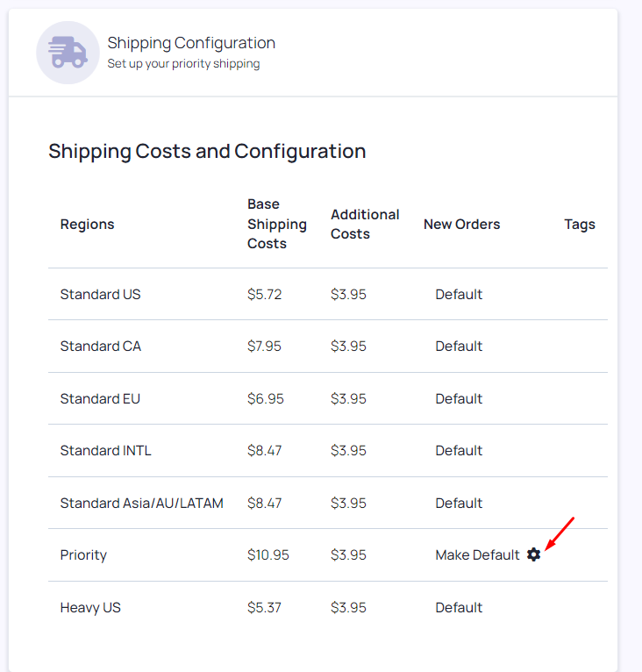Click the Standard EU region name
The image size is (642, 672).
click(100, 398)
